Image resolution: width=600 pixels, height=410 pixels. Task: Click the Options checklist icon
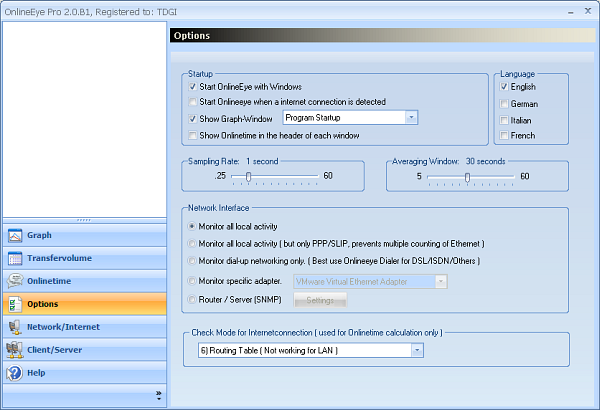click(15, 304)
